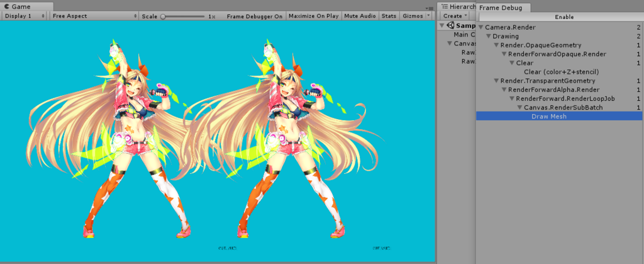The image size is (644, 264).
Task: Toggle Maximize On Play
Action: click(x=313, y=16)
